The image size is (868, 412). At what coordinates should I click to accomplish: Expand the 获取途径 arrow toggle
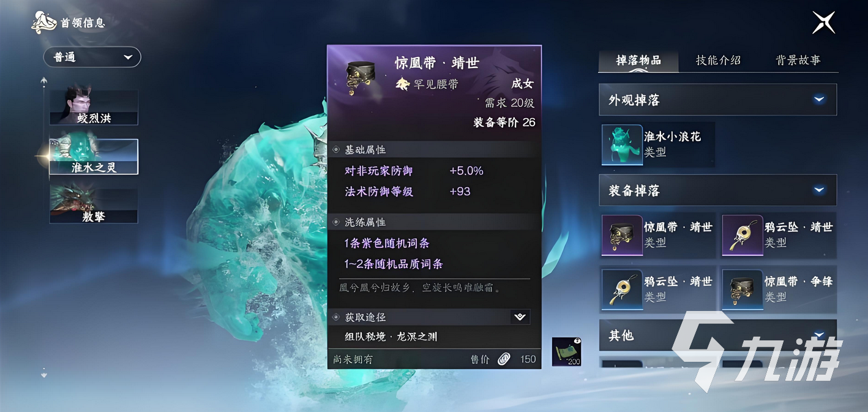[520, 317]
